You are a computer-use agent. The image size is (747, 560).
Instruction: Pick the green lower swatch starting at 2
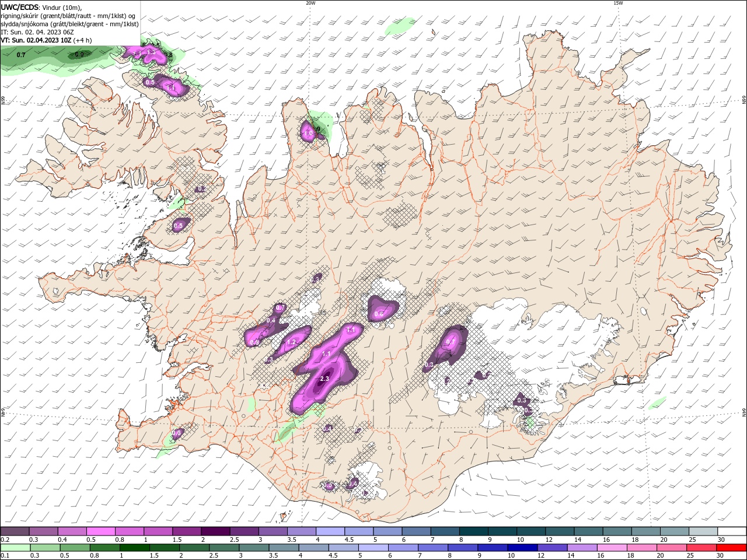194,548
